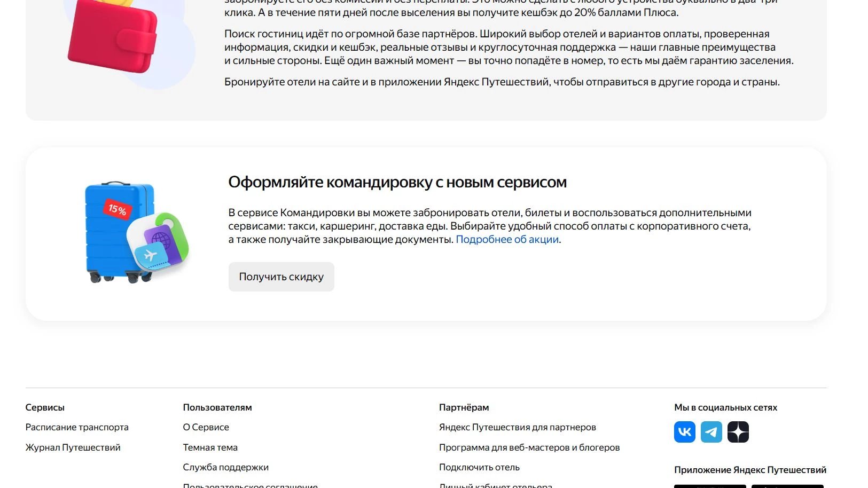Open 'Личный кабинет отельера'
Screen dimensions: 868x488
tap(496, 485)
